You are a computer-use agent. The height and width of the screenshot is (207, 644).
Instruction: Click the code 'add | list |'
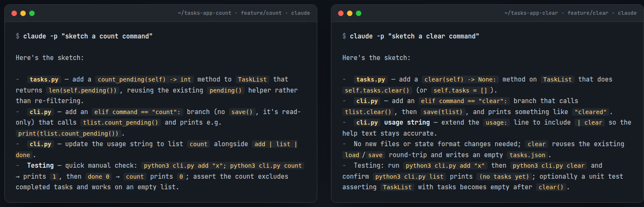275,144
